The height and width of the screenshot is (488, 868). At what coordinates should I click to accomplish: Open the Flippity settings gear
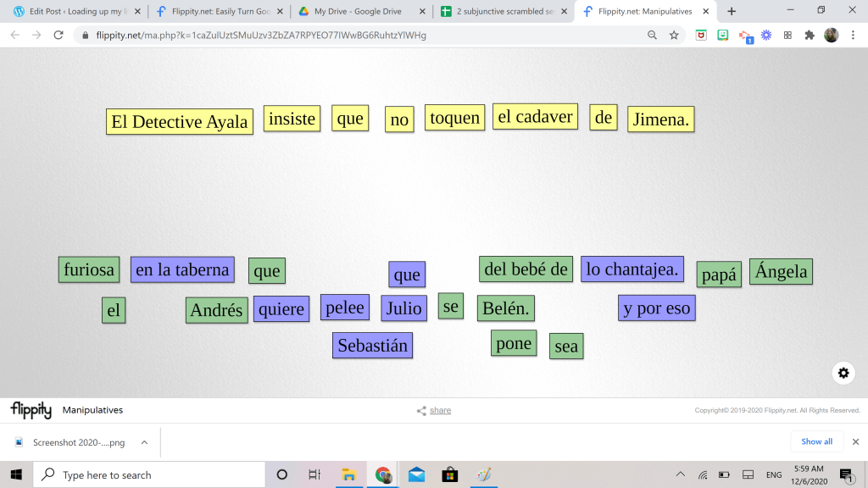[x=843, y=373]
